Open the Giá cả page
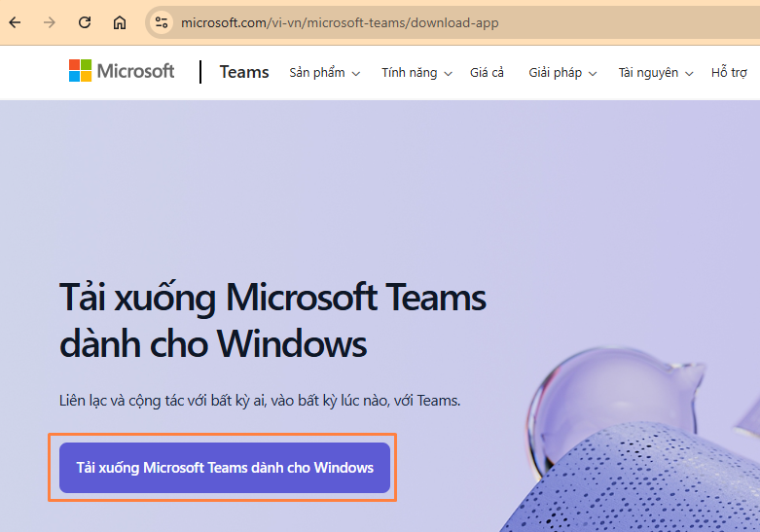The height and width of the screenshot is (532, 760). pos(487,73)
